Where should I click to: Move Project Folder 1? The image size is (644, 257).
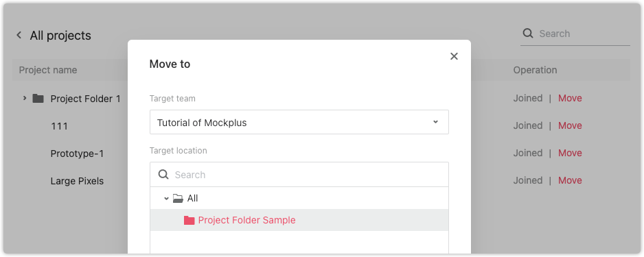tap(570, 99)
